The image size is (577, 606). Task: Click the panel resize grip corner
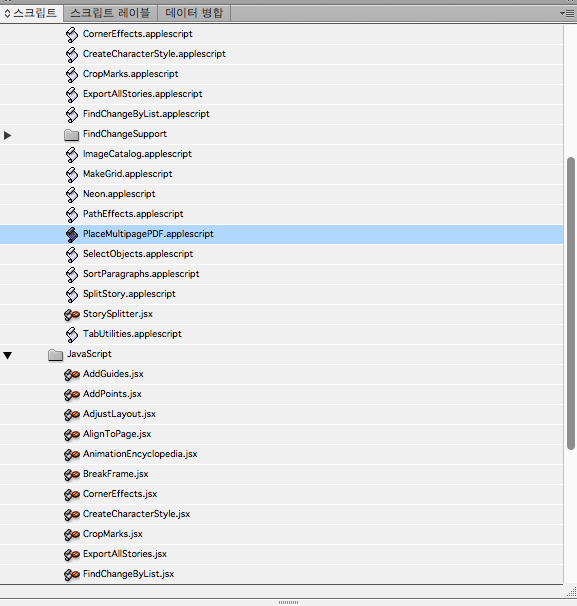point(572,592)
